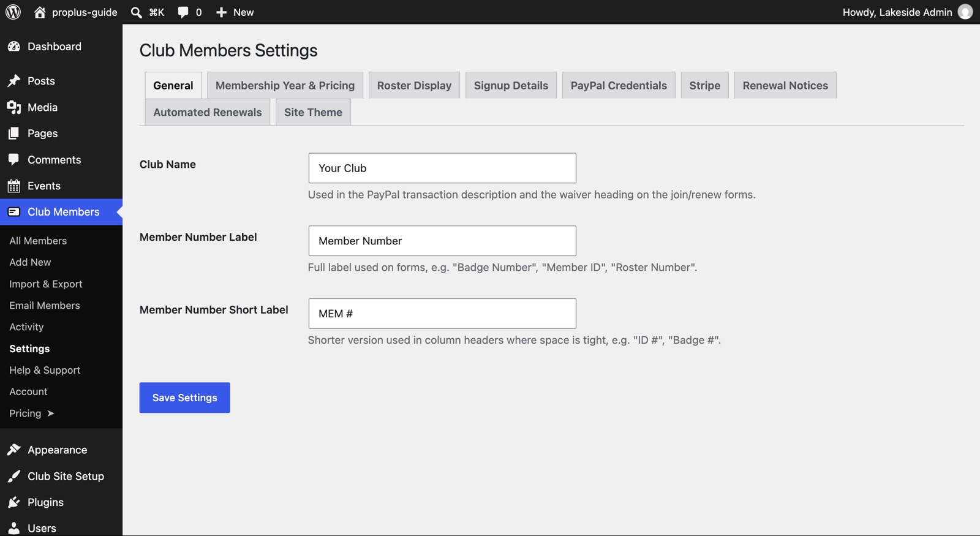Click the Club Name input field
This screenshot has height=536, width=980.
[x=442, y=168]
